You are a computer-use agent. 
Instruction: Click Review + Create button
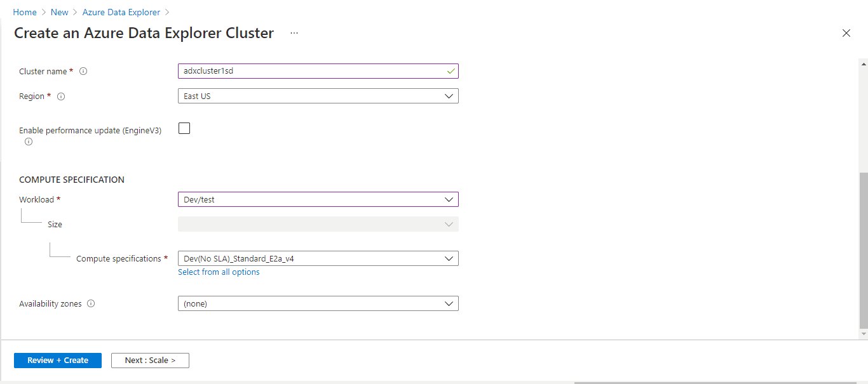point(58,360)
